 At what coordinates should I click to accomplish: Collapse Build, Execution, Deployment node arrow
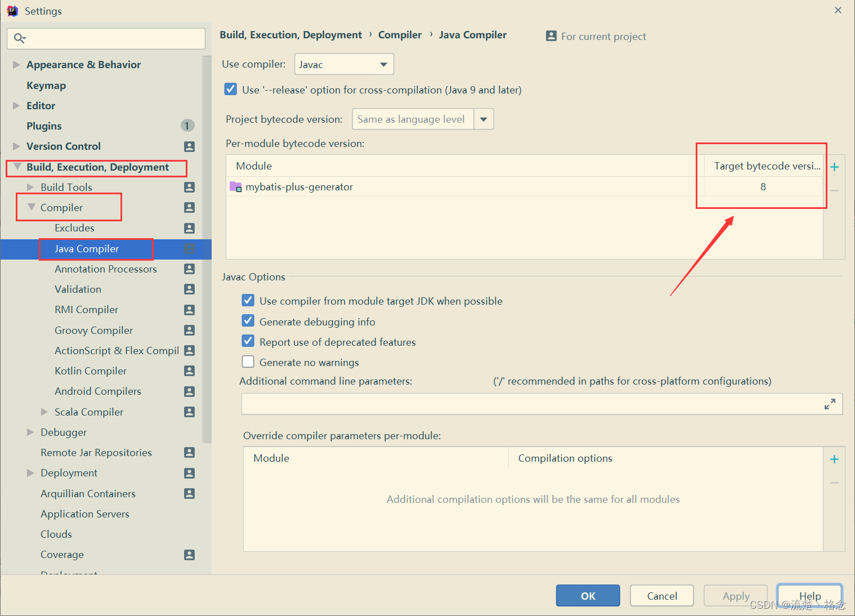[x=17, y=167]
